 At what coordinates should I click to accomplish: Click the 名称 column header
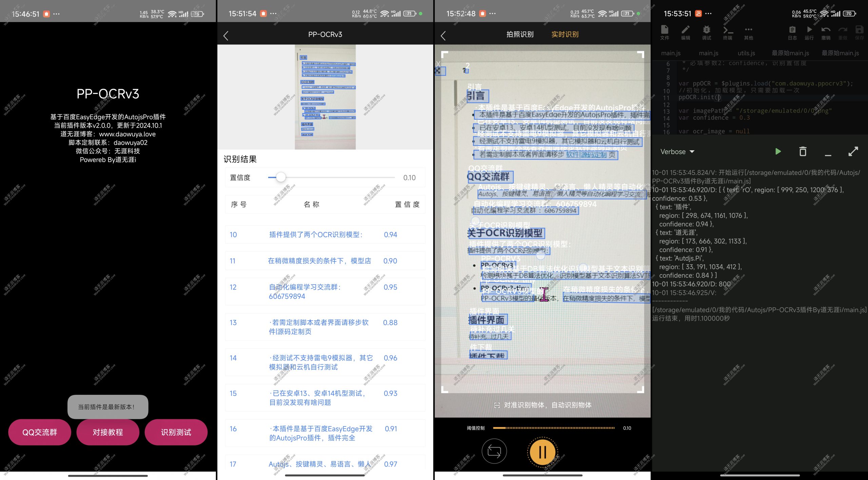click(x=312, y=204)
